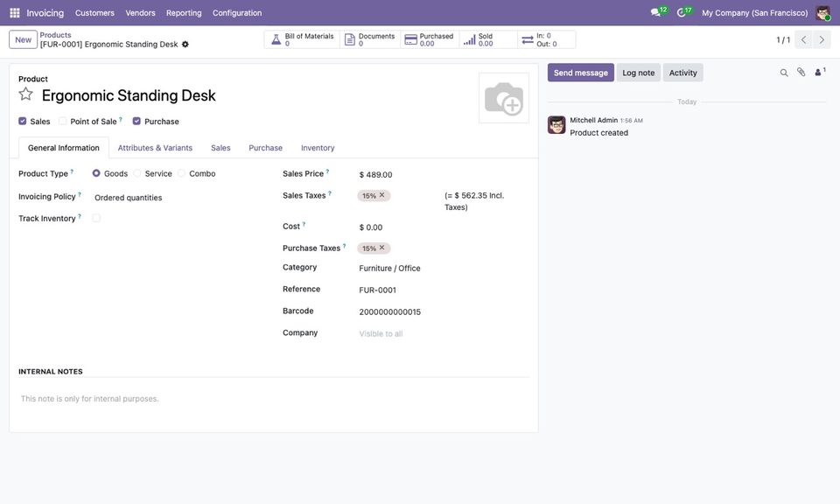Go to the previous record arrow
Image resolution: width=840 pixels, height=504 pixels.
pos(803,39)
